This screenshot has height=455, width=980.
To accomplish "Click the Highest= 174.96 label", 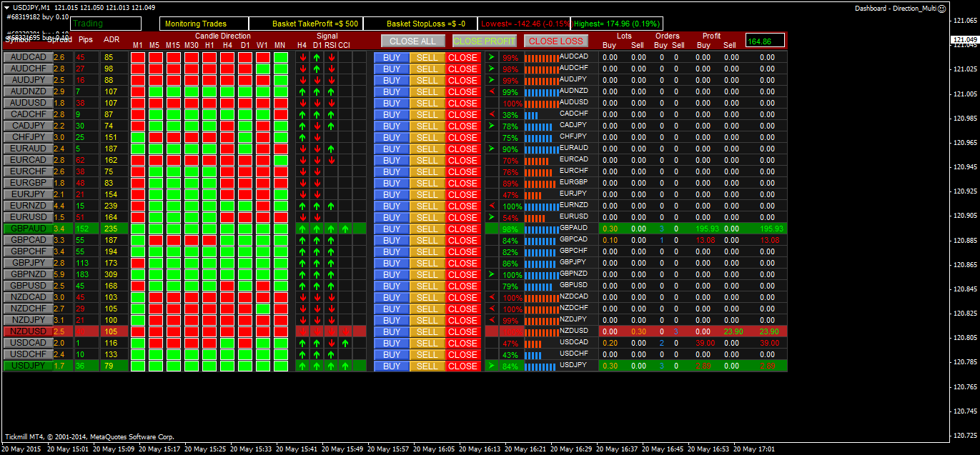I will point(618,24).
